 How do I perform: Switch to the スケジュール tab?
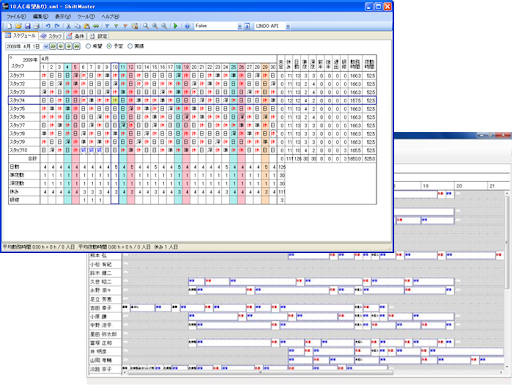(20, 35)
